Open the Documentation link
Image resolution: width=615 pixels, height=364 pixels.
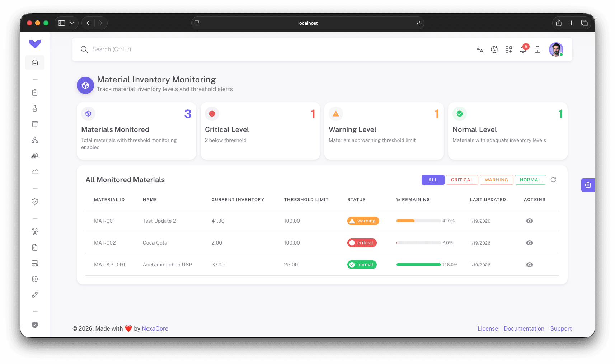click(524, 328)
